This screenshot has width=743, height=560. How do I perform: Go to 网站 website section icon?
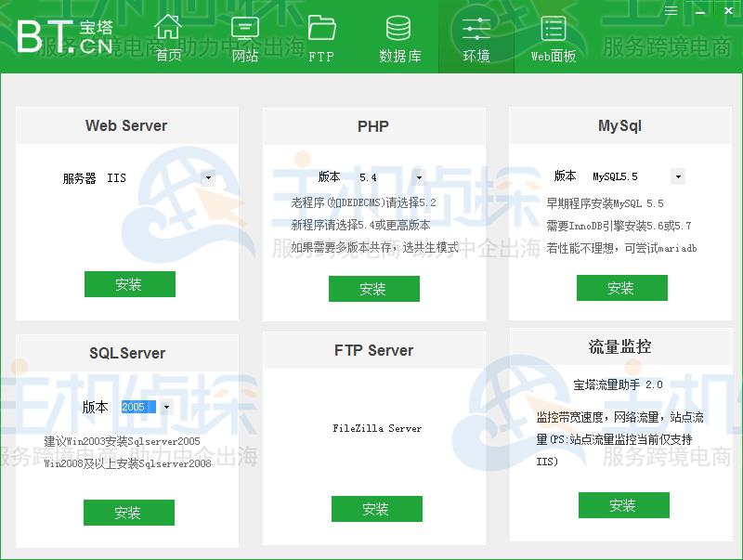[x=245, y=28]
